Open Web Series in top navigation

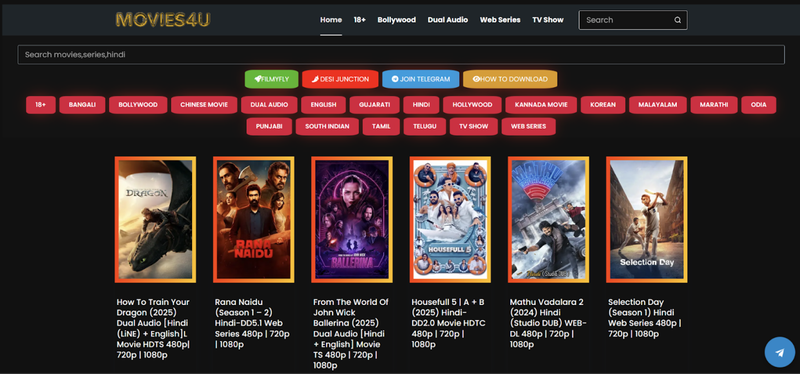[x=500, y=20]
